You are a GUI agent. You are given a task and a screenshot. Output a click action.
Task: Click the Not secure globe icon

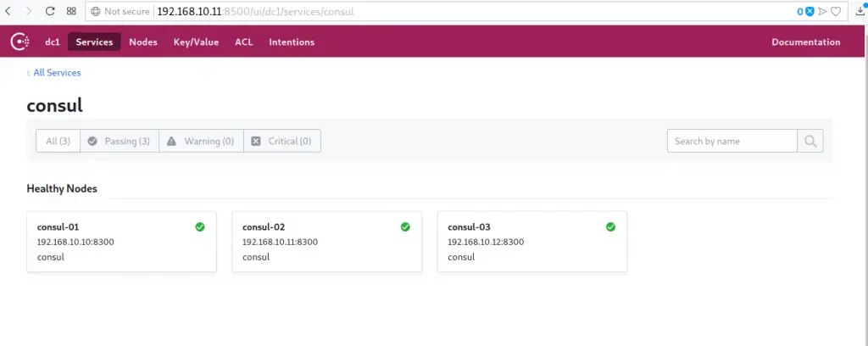click(x=95, y=11)
